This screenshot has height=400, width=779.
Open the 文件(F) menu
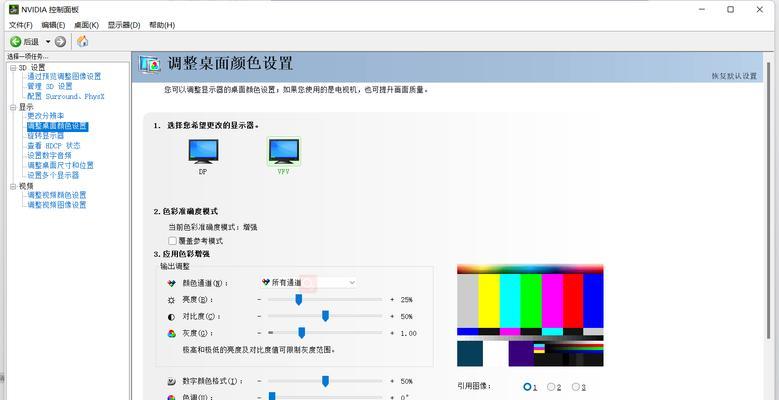pyautogui.click(x=21, y=25)
